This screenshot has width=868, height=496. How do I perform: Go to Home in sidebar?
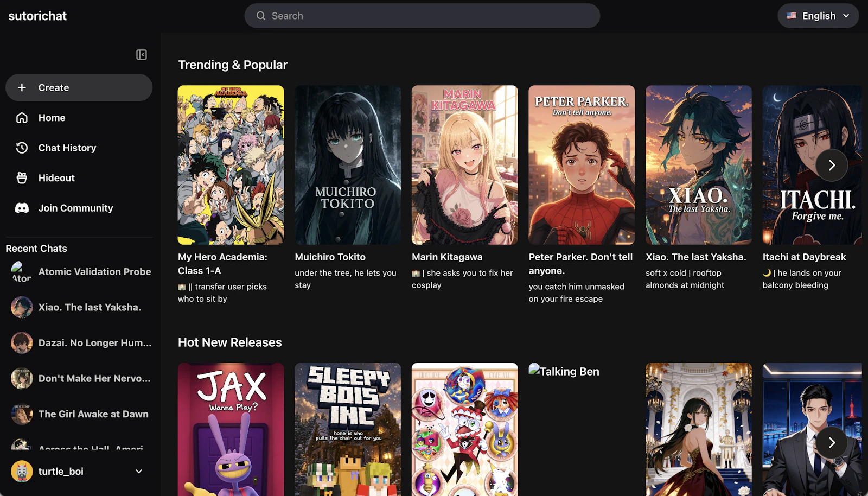[x=79, y=118]
